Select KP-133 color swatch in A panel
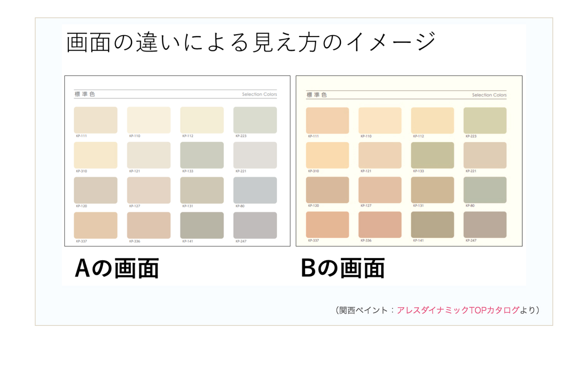The height and width of the screenshot is (390, 588). point(202,155)
